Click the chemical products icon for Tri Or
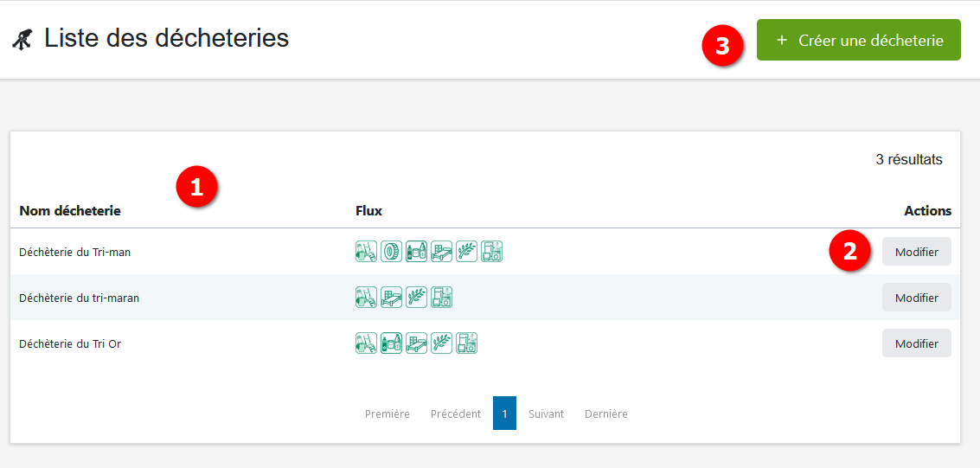Screen dimensions: 980x468 coord(391,343)
